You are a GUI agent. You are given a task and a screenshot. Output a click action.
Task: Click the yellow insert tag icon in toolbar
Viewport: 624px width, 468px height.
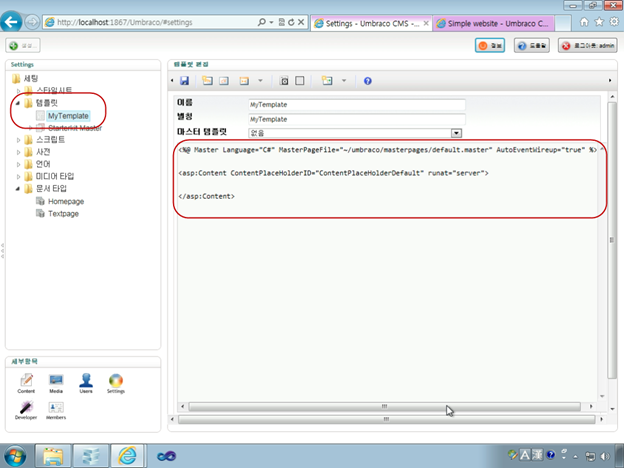click(327, 81)
